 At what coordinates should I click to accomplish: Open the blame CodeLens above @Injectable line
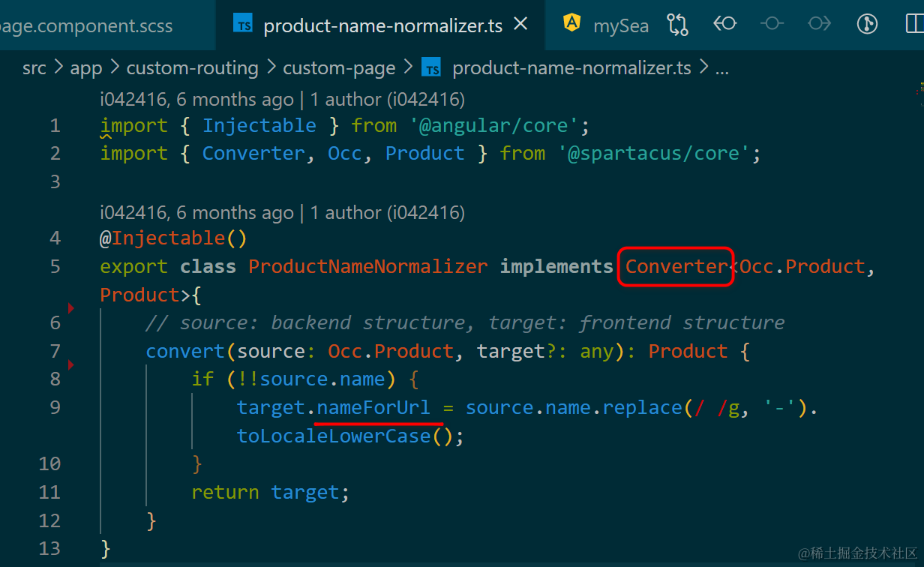click(x=283, y=212)
